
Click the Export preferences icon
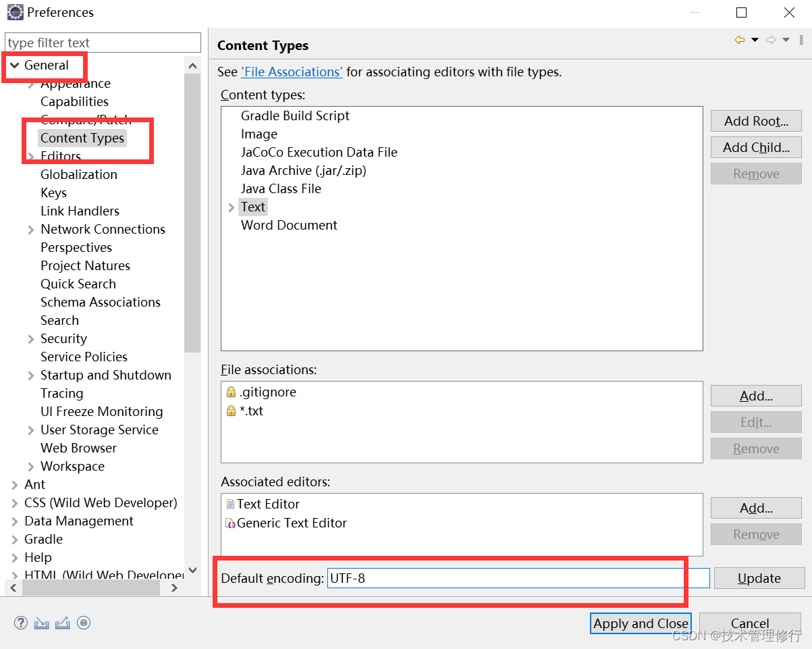click(x=63, y=623)
